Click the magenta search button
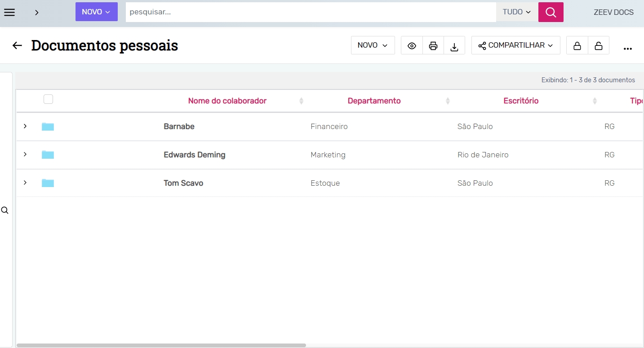Viewport: 644px width, 348px height. coord(551,12)
